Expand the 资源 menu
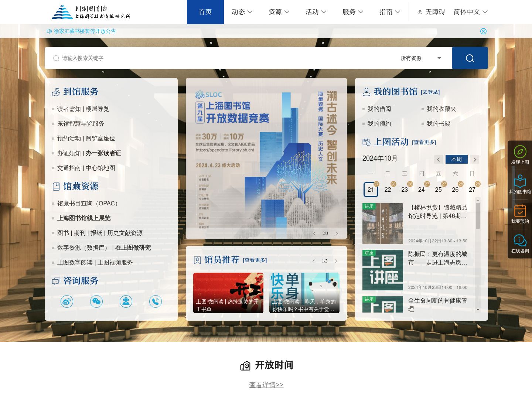This screenshot has height=399, width=532. [x=279, y=12]
